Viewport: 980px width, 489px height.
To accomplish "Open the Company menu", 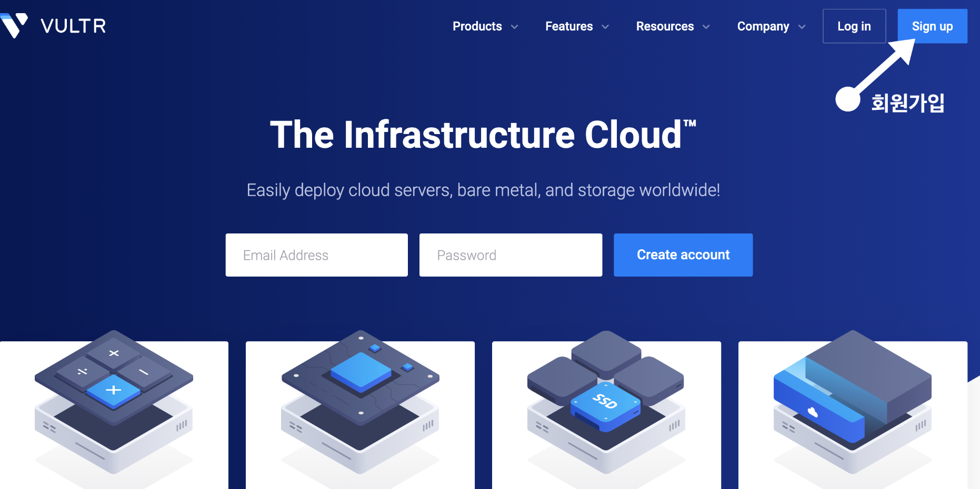I will click(763, 26).
